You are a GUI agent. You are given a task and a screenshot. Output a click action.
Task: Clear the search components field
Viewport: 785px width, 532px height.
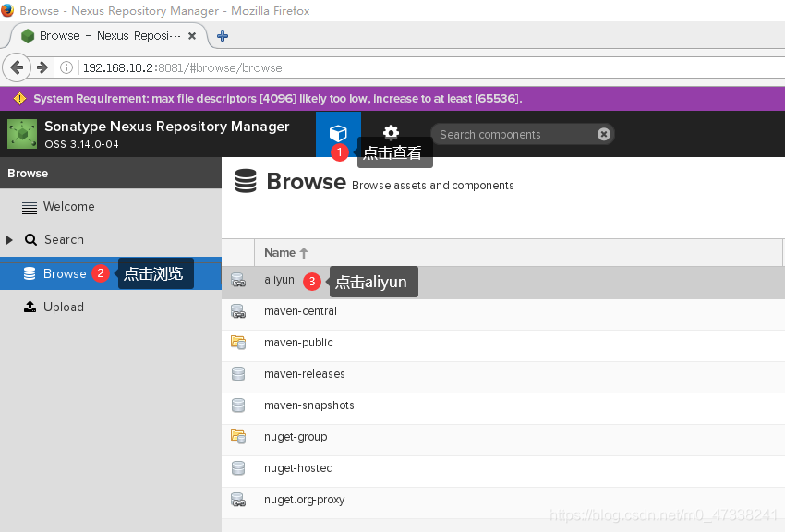point(604,134)
